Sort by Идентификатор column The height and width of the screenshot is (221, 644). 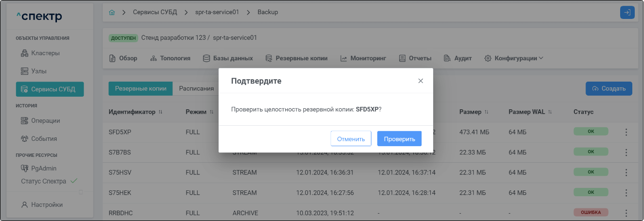160,112
